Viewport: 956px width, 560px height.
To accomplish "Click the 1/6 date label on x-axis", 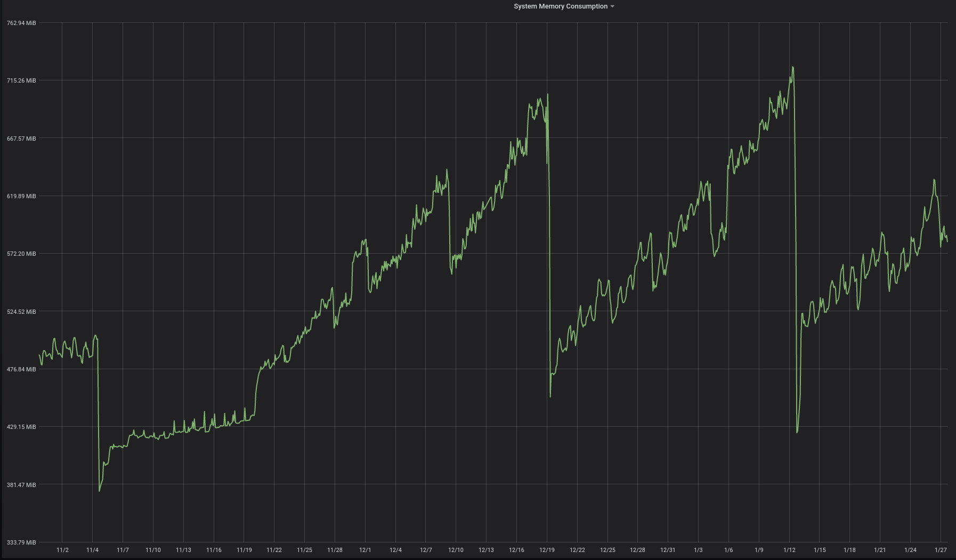I will (728, 550).
